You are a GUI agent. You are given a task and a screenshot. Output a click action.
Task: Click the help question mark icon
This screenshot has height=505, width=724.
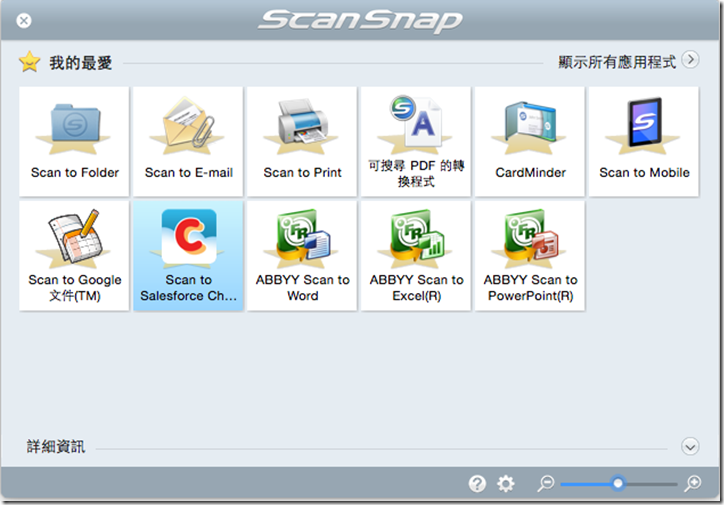point(477,483)
